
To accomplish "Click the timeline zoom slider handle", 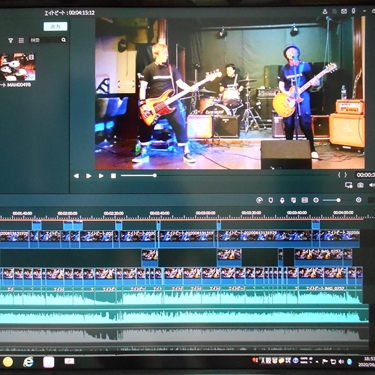I will point(338,200).
